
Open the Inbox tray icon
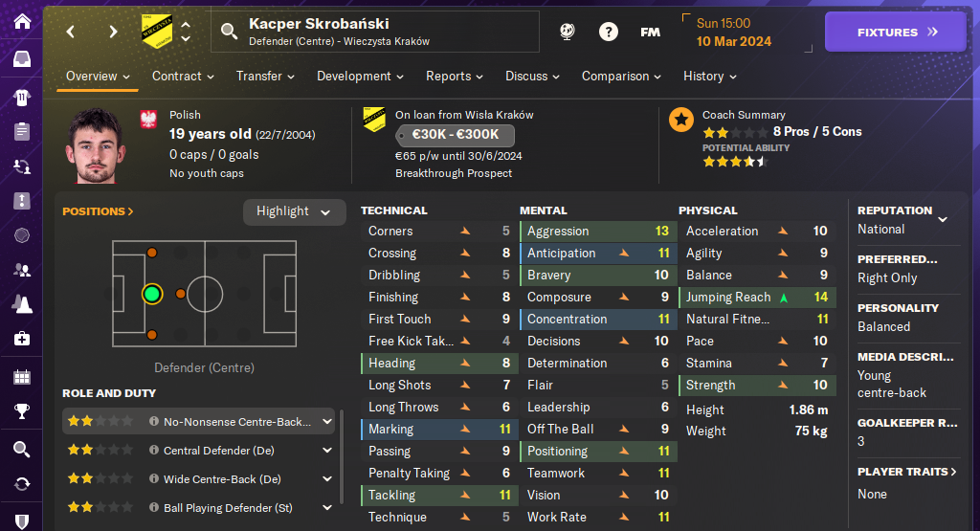click(x=21, y=60)
